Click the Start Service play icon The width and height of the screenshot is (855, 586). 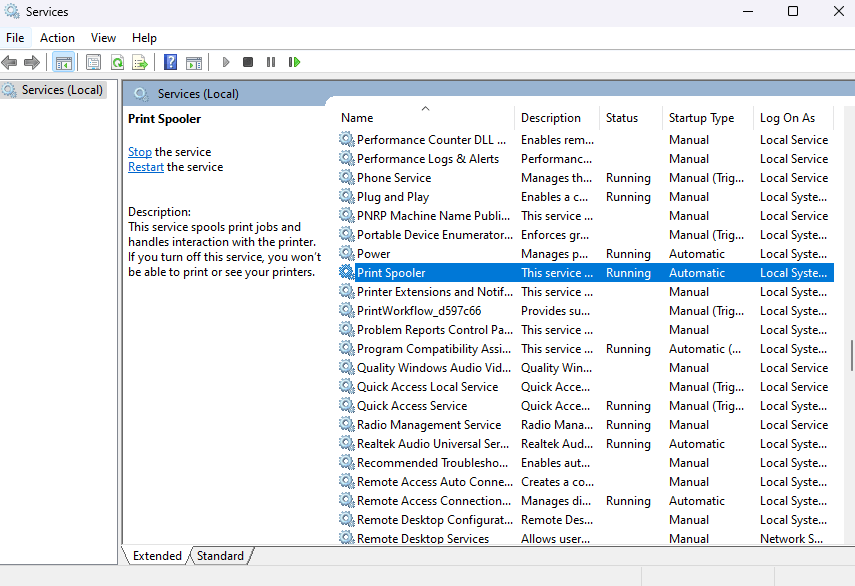point(226,62)
